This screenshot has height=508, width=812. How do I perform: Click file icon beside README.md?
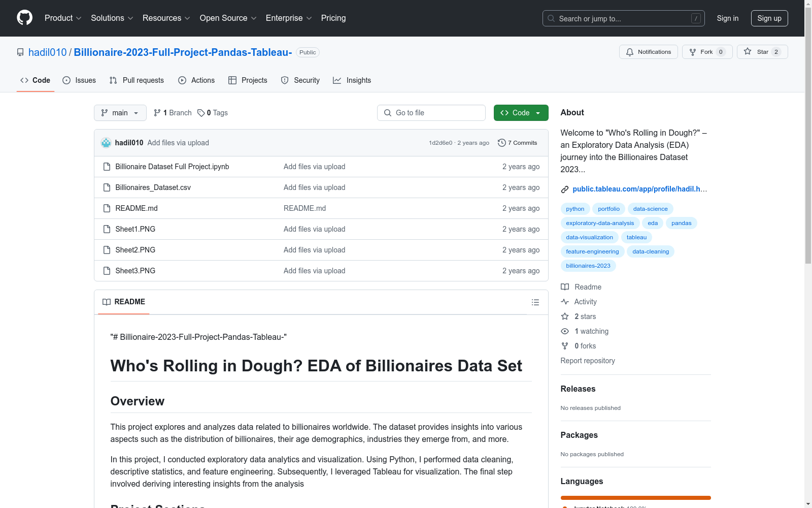(x=107, y=208)
